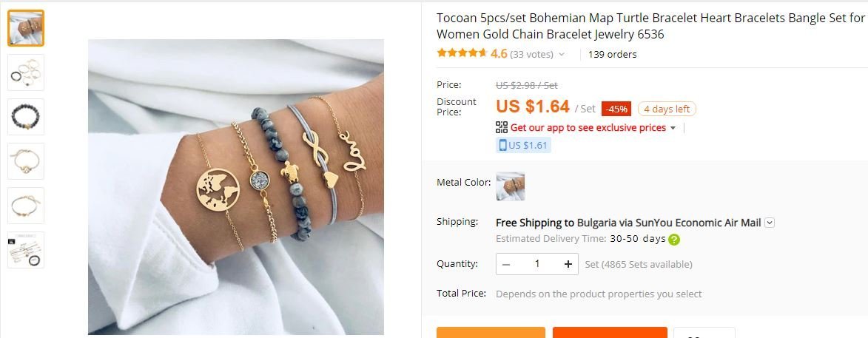868x338 pixels.
Task: Click the star rating icons
Action: 462,54
